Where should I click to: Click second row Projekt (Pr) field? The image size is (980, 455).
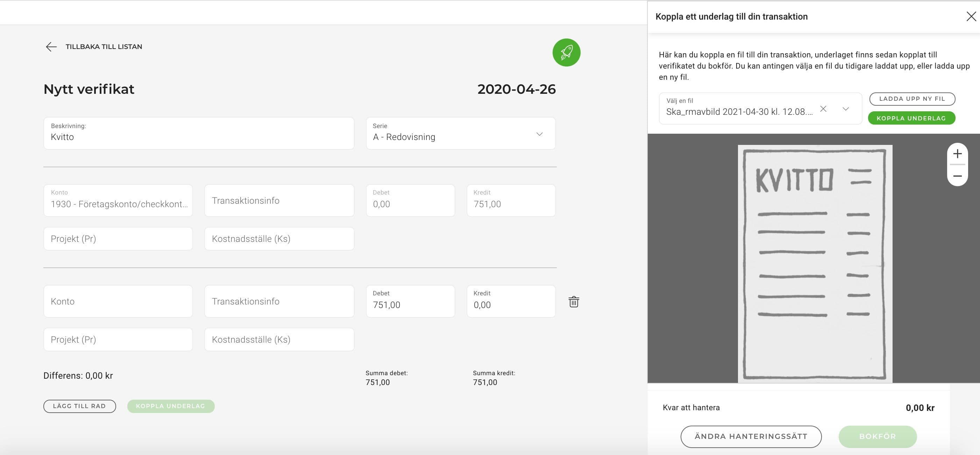[118, 339]
